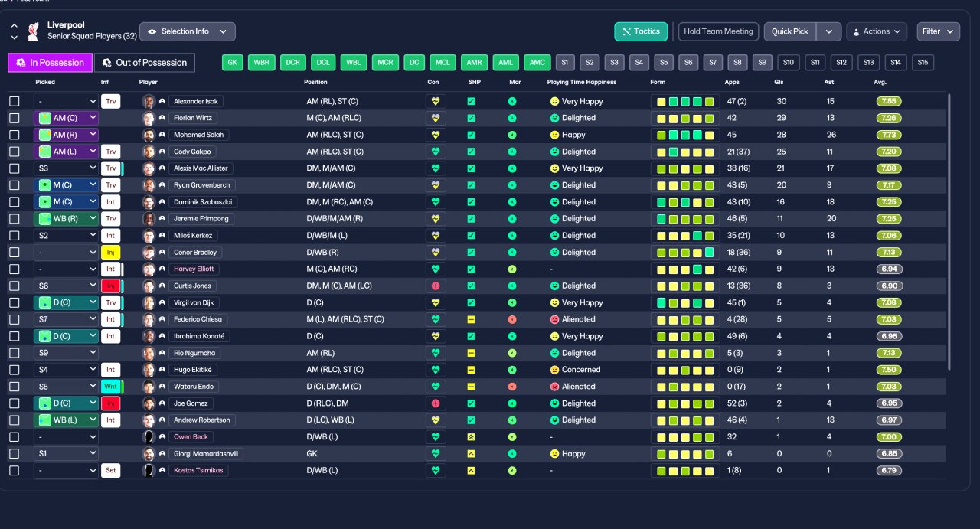Select the GK position slot

tap(233, 63)
